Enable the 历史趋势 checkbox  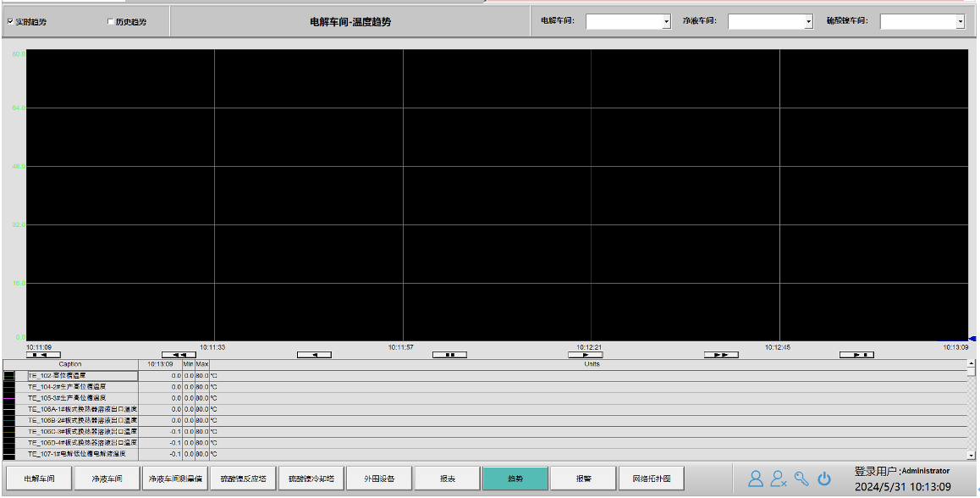(x=111, y=22)
